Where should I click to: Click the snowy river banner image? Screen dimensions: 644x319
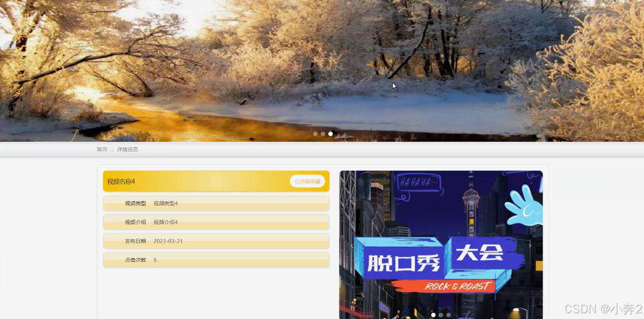322,71
